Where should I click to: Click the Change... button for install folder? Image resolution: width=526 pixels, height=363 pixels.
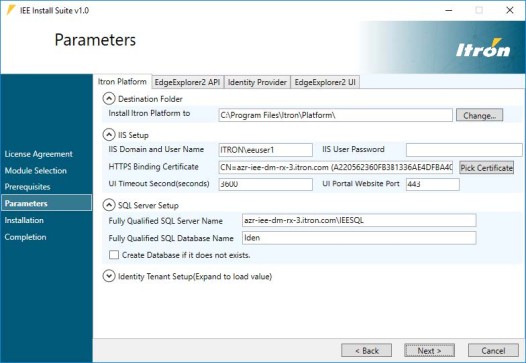tap(479, 115)
